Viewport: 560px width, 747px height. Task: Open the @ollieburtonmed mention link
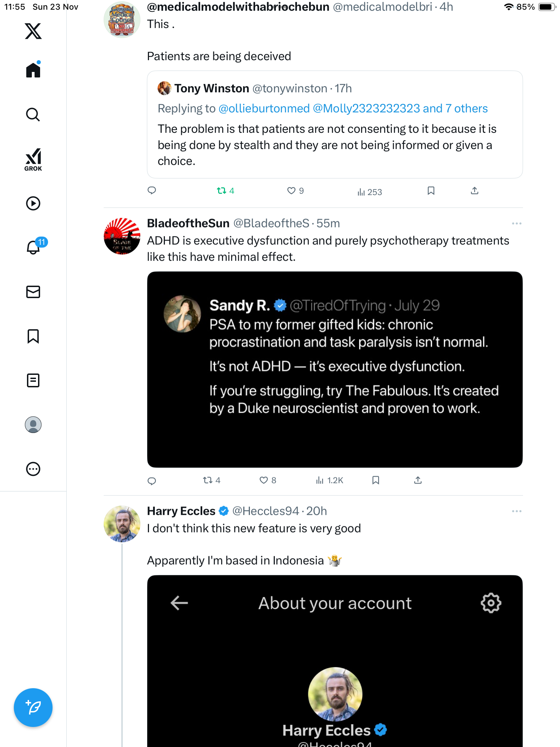pos(264,109)
